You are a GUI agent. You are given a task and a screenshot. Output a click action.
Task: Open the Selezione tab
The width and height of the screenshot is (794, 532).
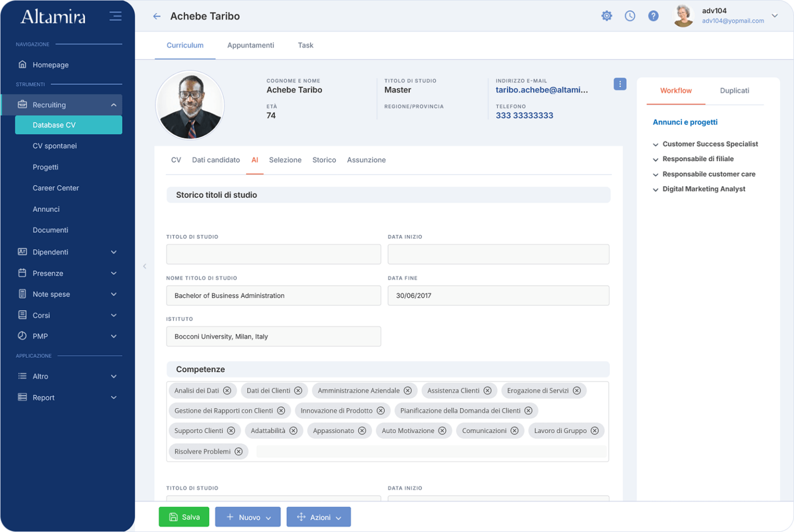pyautogui.click(x=285, y=160)
